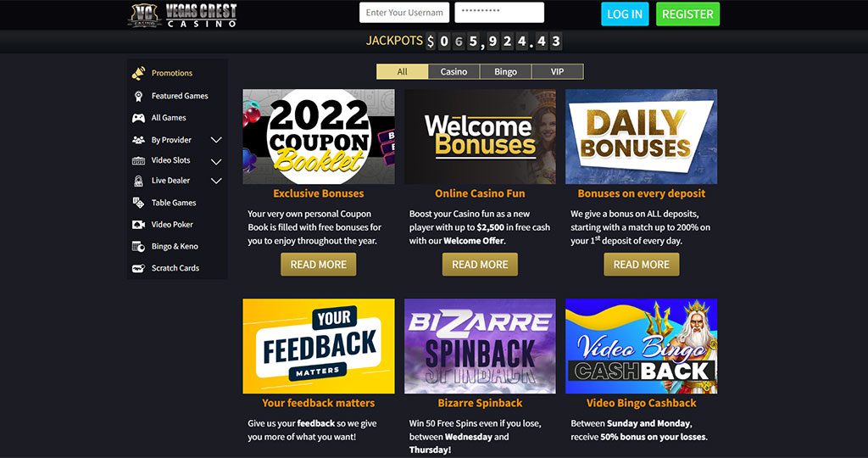Screen dimensions: 868x458
Task: Select the Video Poker icon
Action: pyautogui.click(x=138, y=224)
